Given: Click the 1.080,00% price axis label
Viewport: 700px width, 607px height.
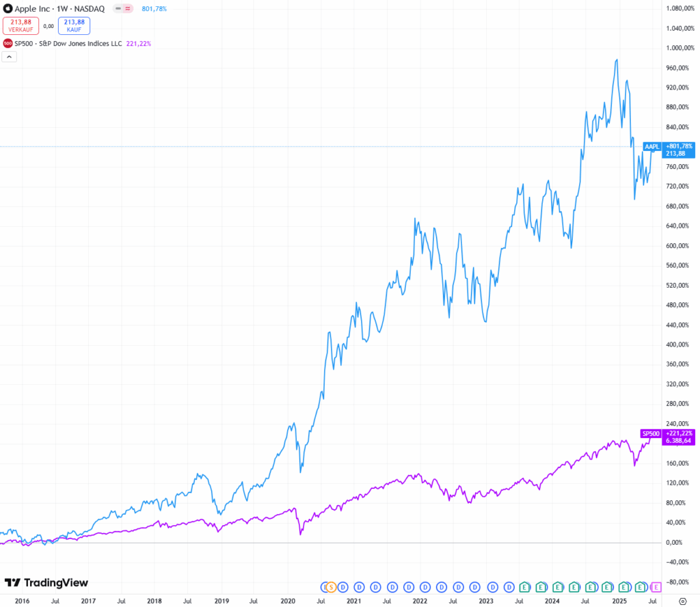Looking at the screenshot, I should 680,8.
